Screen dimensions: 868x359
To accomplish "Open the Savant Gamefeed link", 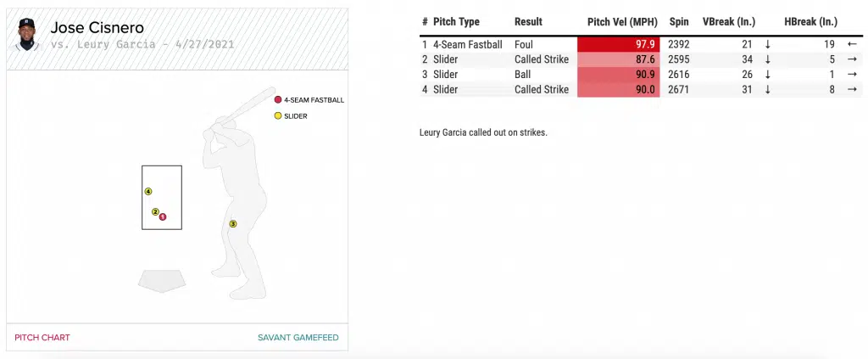I will point(298,338).
